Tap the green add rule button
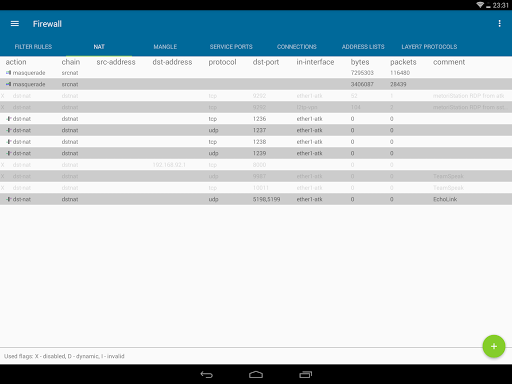Image resolution: width=512 pixels, height=384 pixels. click(x=494, y=346)
